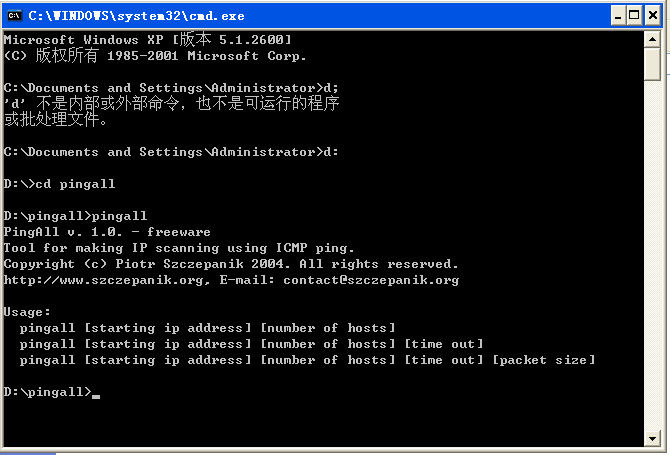Click the scrollbar up arrow

pyautogui.click(x=652, y=39)
